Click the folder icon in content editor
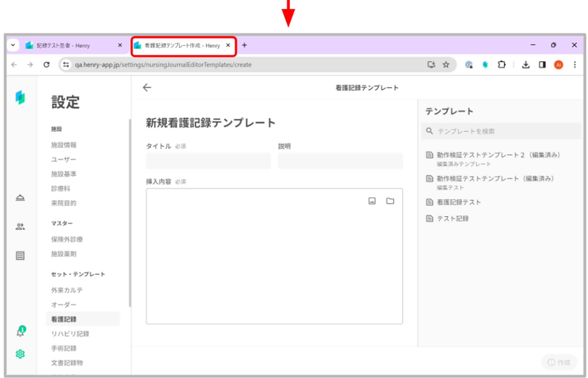Viewport: 588px width, 378px height. 390,201
